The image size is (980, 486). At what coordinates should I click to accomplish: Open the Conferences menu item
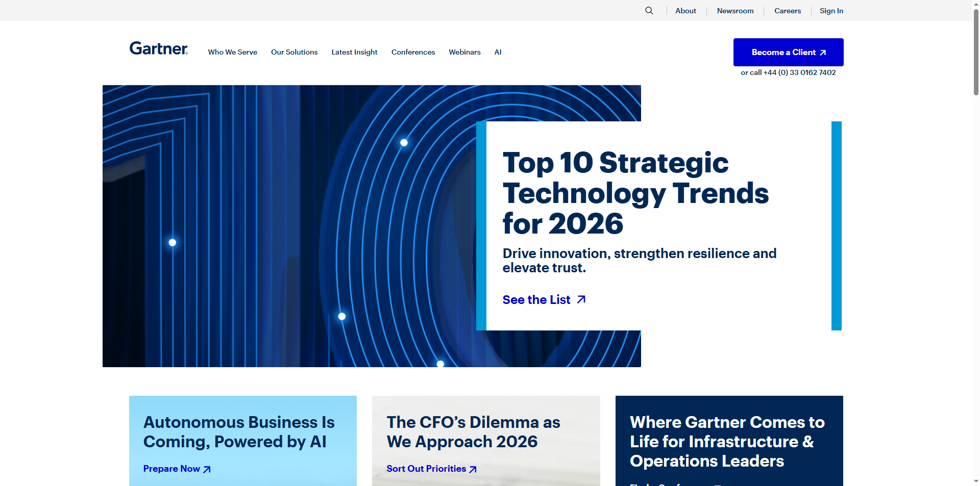tap(413, 52)
